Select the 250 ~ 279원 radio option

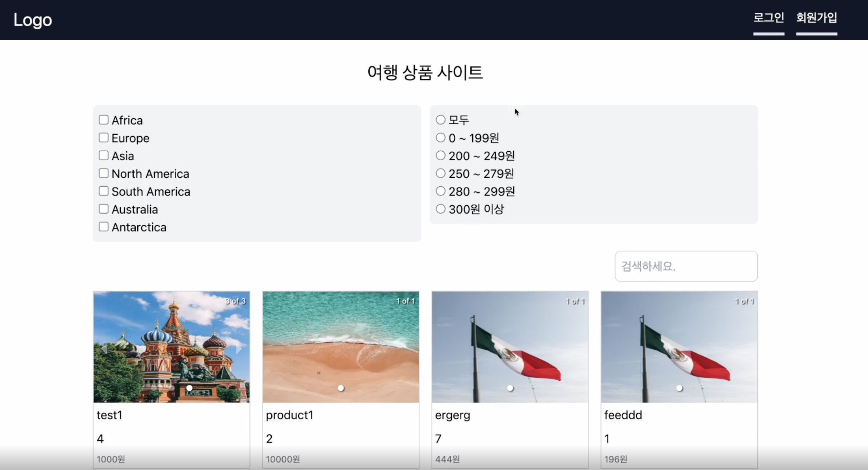[x=440, y=173]
